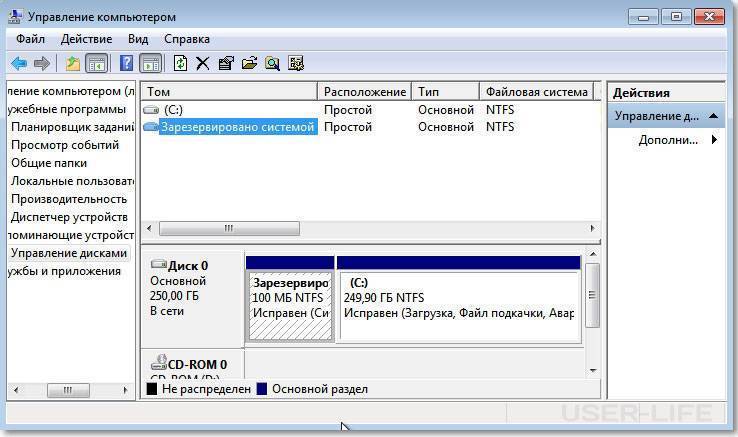738x437 pixels.
Task: Click the Диск 0 disk icon
Action: pyautogui.click(x=159, y=264)
